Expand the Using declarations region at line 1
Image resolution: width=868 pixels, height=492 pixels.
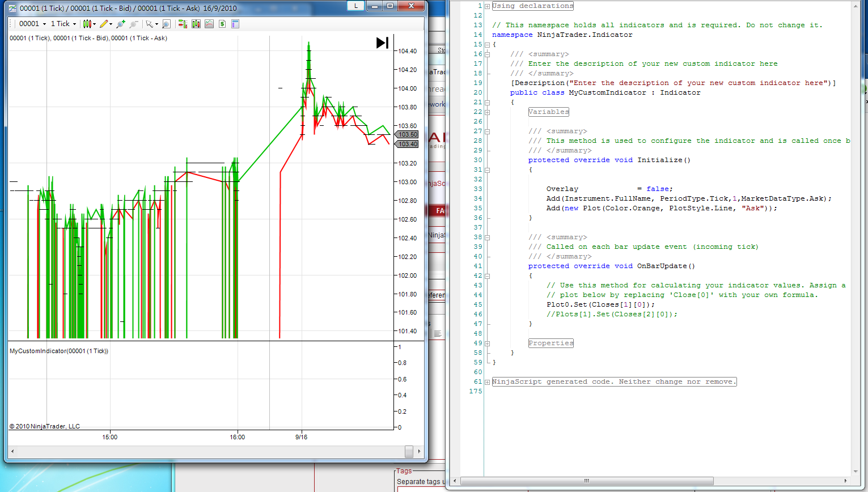tap(487, 6)
